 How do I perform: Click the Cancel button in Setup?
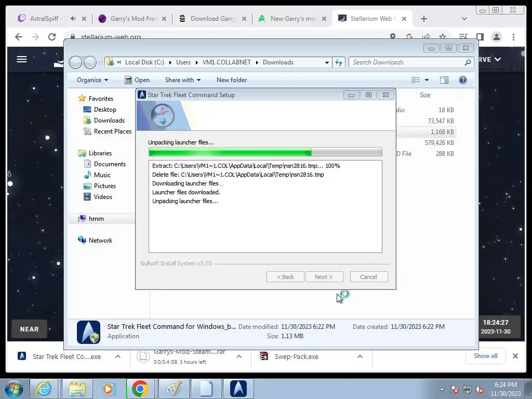(368, 277)
